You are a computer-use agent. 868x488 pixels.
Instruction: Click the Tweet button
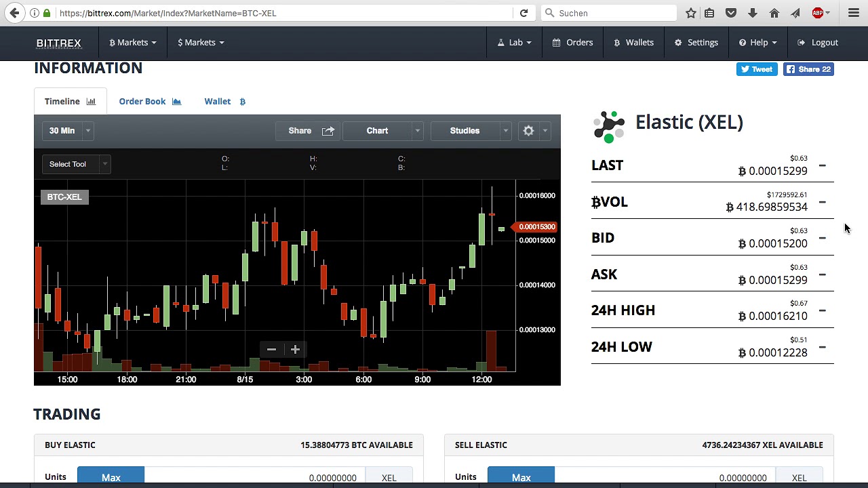(757, 69)
